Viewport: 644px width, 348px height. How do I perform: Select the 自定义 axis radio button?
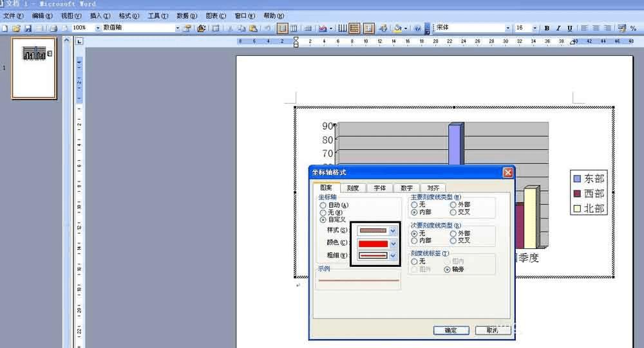click(323, 219)
